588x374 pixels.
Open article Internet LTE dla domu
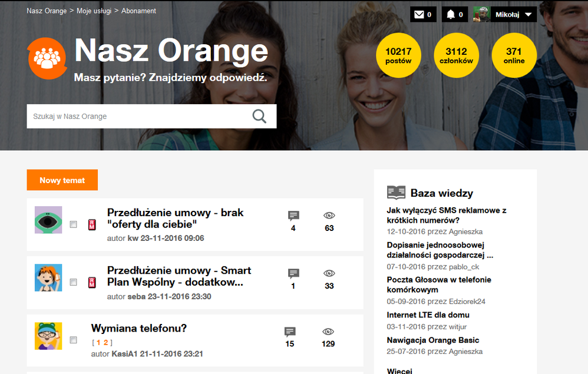tap(428, 315)
